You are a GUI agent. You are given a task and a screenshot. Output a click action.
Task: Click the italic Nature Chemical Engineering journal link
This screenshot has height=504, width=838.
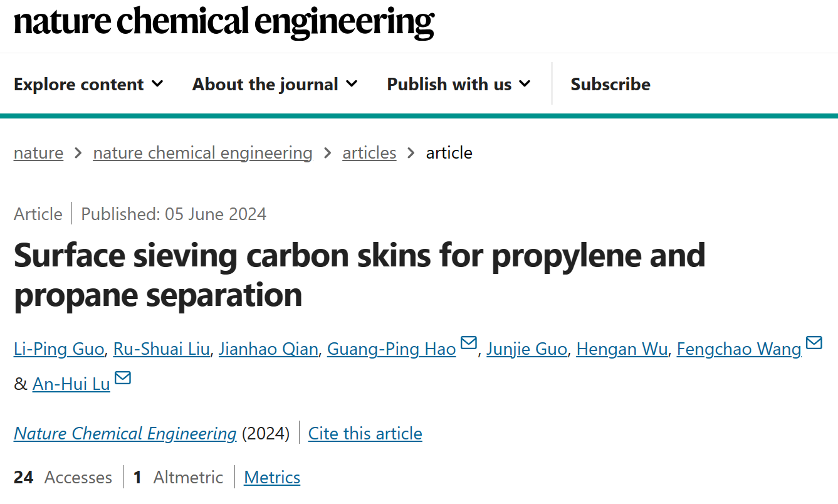(125, 433)
